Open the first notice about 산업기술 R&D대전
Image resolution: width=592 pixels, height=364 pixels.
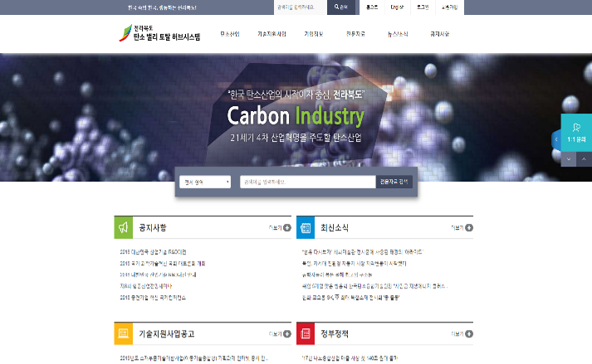tap(153, 252)
